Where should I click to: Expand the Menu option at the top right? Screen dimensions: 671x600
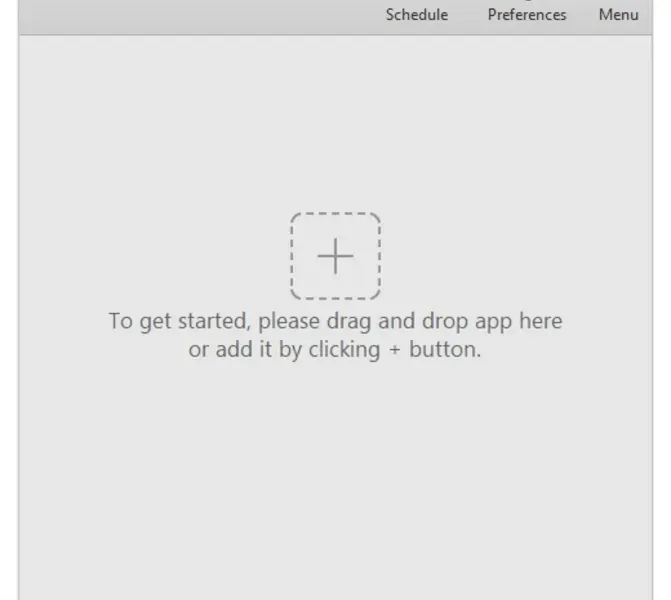click(x=618, y=15)
